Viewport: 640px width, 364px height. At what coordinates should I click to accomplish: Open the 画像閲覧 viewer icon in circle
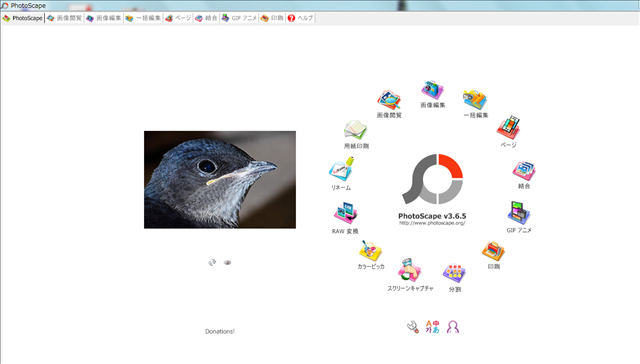(x=389, y=100)
